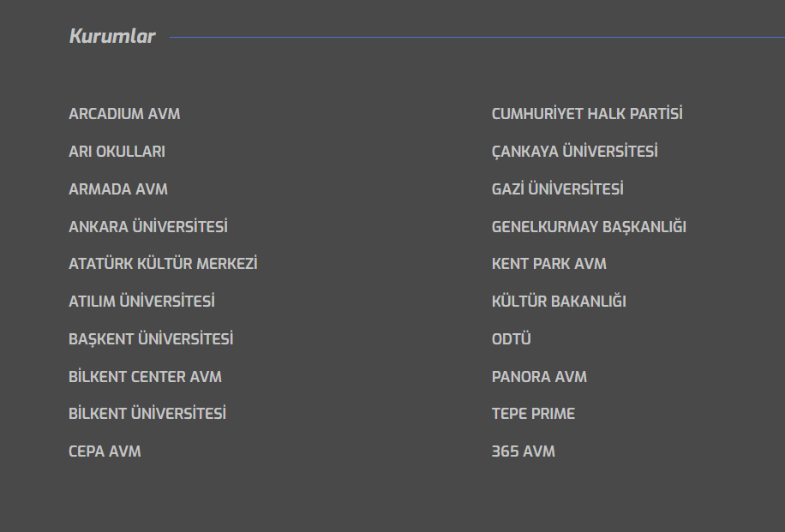Open the 365 AVM link
Viewport: 785px width, 532px height.
[523, 451]
